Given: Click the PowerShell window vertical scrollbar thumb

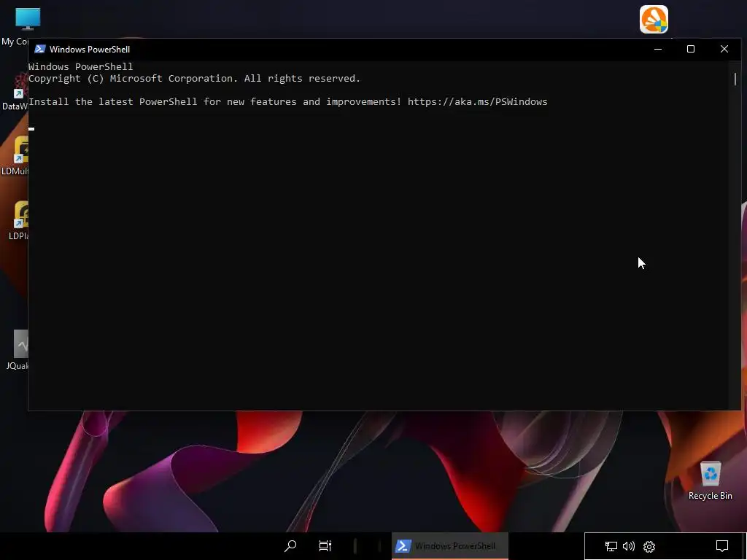Looking at the screenshot, I should tap(735, 79).
